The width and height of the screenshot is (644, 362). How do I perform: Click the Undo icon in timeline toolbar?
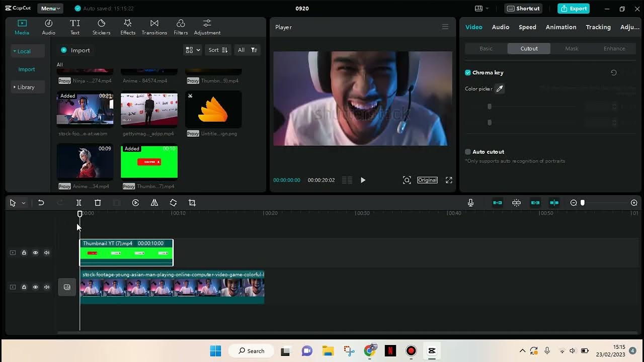coord(41,203)
